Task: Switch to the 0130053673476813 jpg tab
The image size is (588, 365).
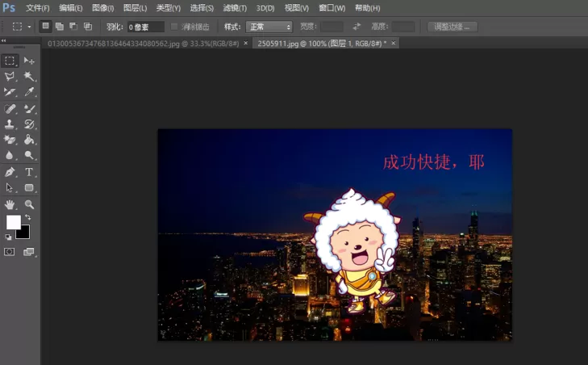Action: [144, 44]
